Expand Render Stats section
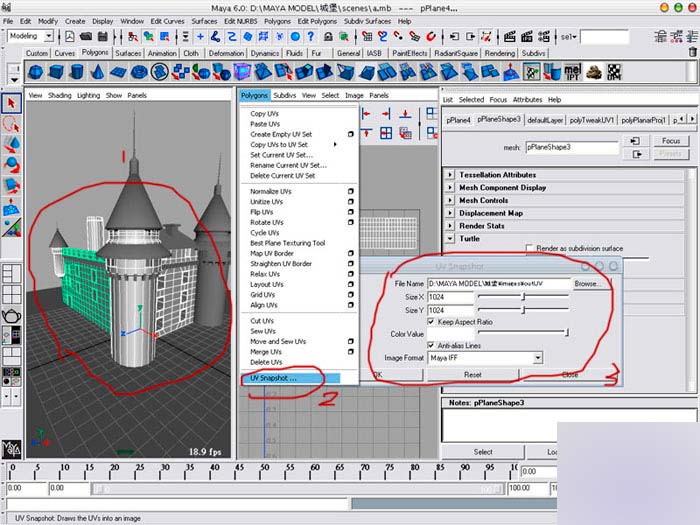Screen dimensions: 700x525 (450, 226)
